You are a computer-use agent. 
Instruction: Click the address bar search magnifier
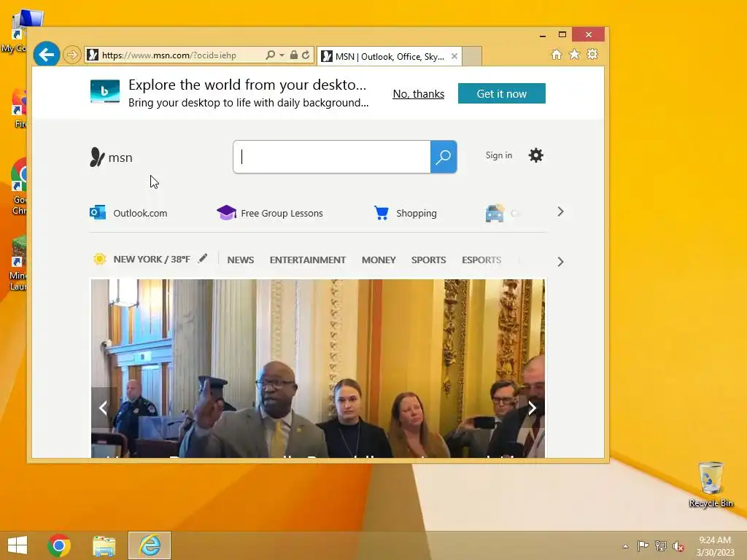click(270, 55)
